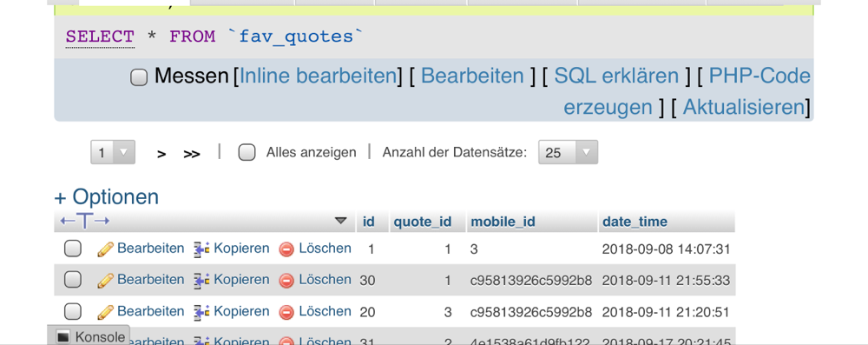Click date cell 2018-09-11 21:55:33
Screen dimensions: 868x345
(x=666, y=281)
